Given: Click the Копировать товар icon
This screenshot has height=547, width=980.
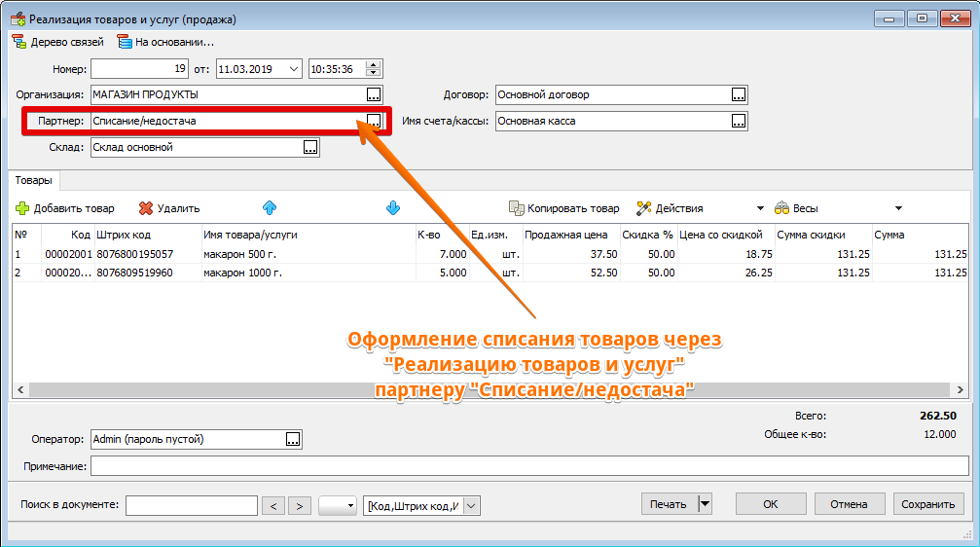Looking at the screenshot, I should pyautogui.click(x=517, y=208).
